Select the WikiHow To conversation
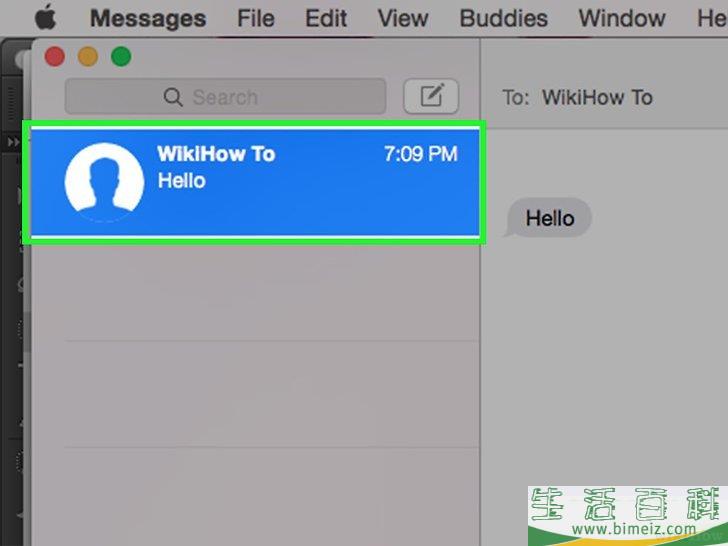Screen dimensions: 728x546 [x=255, y=182]
